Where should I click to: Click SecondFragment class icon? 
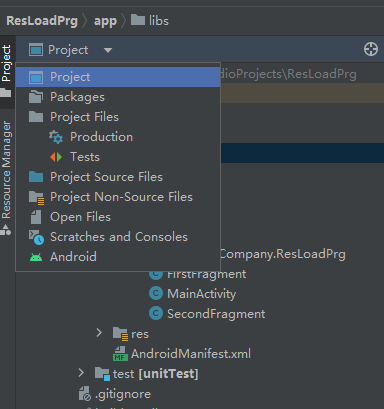[x=156, y=313]
